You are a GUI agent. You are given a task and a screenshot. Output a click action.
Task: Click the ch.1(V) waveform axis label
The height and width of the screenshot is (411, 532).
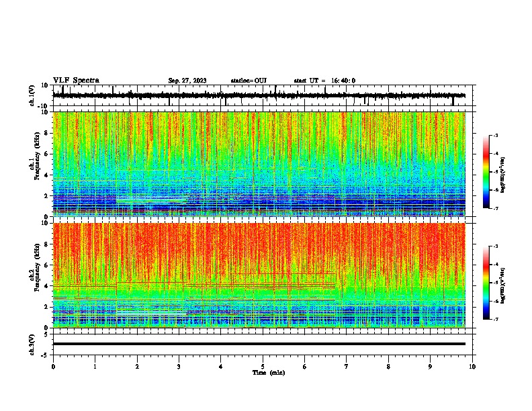click(x=32, y=95)
